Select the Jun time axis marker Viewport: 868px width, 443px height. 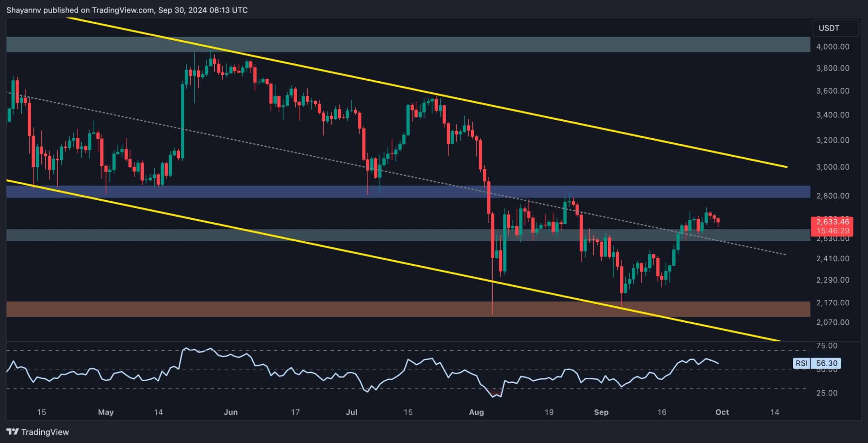(x=231, y=412)
